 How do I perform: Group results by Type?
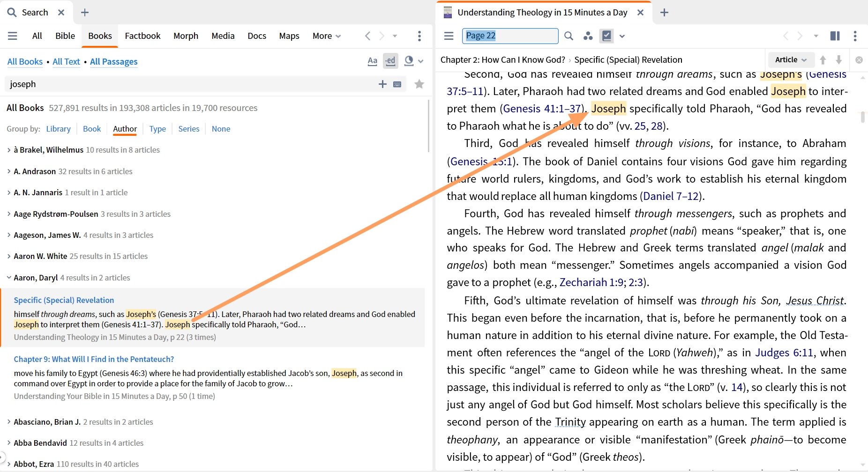157,129
